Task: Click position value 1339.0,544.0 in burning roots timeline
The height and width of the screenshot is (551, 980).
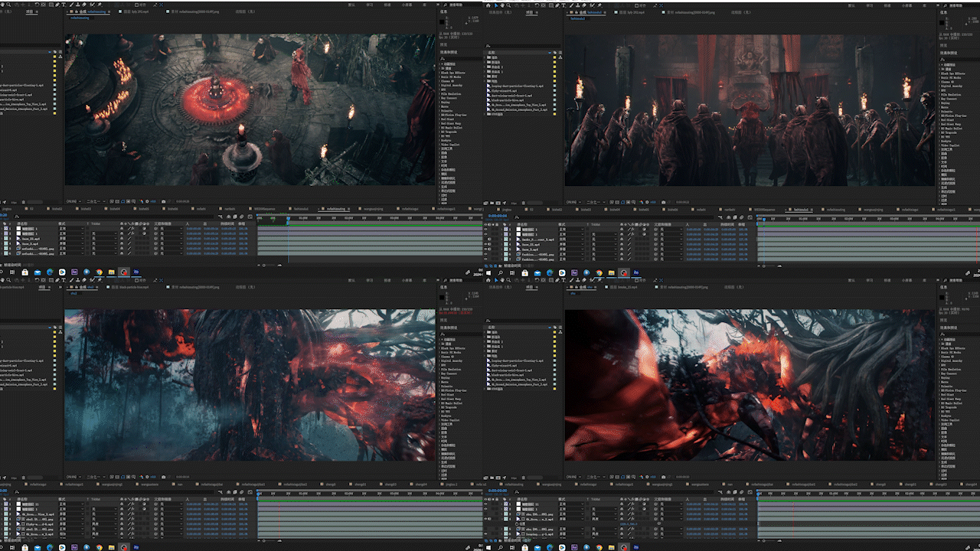Action: point(629,523)
